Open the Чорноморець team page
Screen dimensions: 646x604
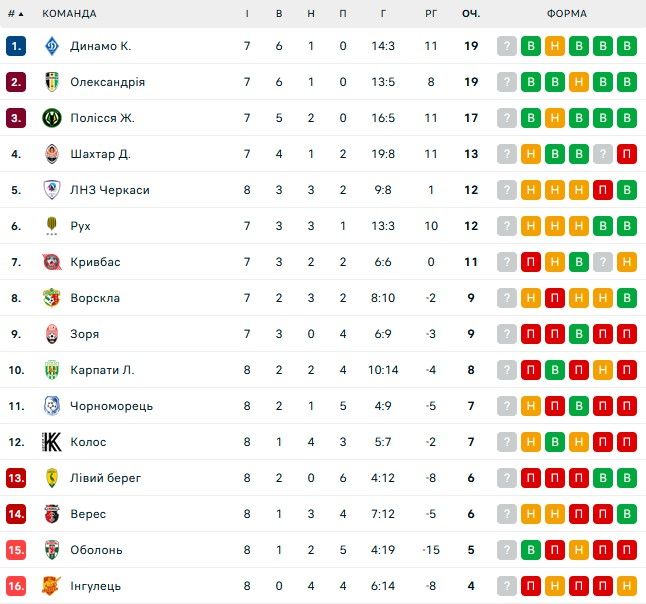(x=110, y=406)
